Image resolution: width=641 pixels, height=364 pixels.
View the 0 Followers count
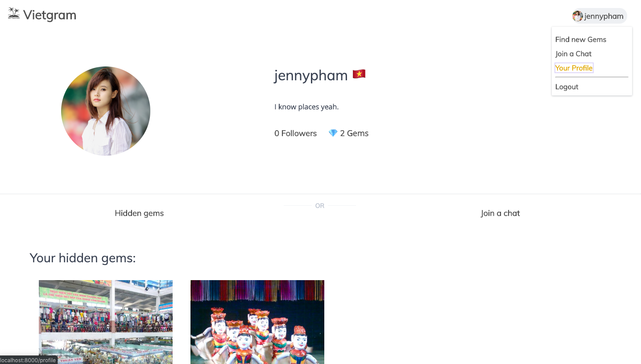295,133
